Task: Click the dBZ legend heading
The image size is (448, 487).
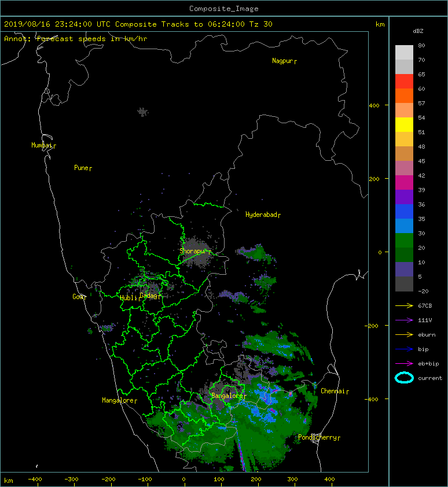Action: [418, 31]
